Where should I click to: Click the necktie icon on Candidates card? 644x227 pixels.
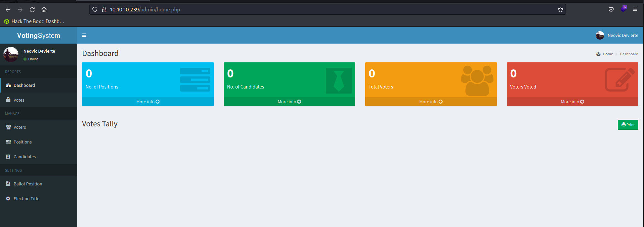[x=339, y=80]
